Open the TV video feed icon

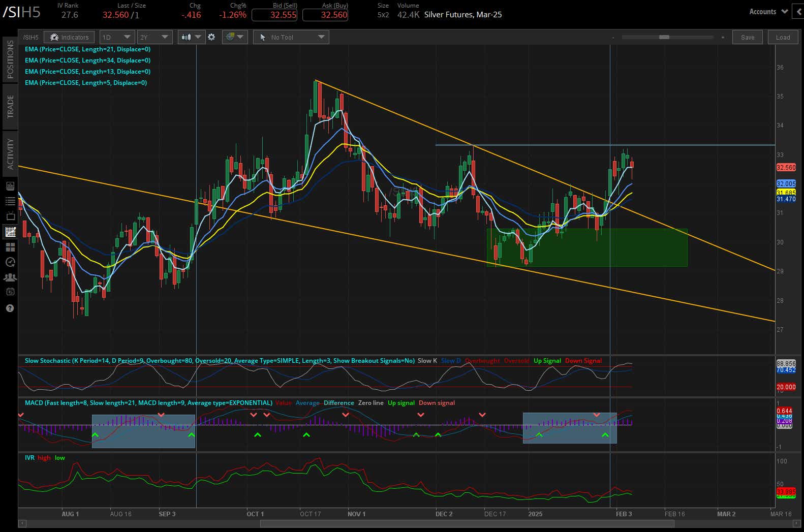pos(10,216)
